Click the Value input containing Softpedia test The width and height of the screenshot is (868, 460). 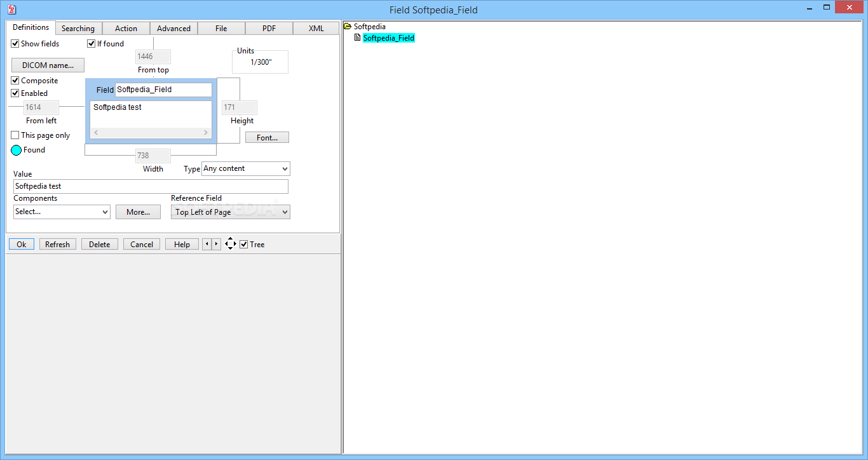(151, 186)
